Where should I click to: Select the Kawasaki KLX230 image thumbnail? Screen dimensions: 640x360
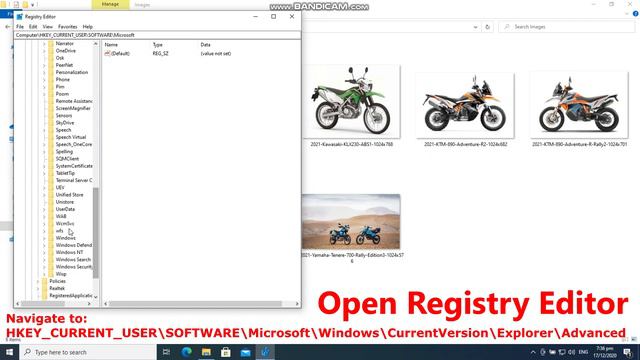(351, 102)
